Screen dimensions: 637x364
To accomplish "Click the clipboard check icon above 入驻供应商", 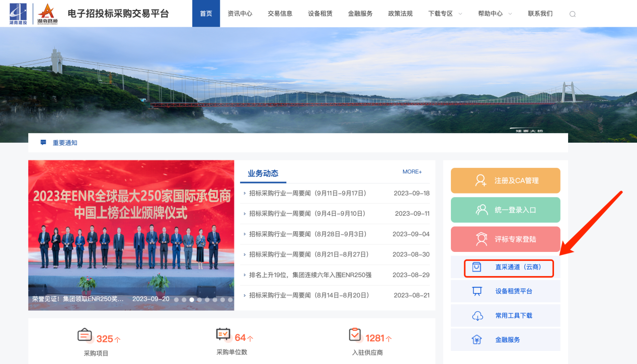I will coord(355,334).
